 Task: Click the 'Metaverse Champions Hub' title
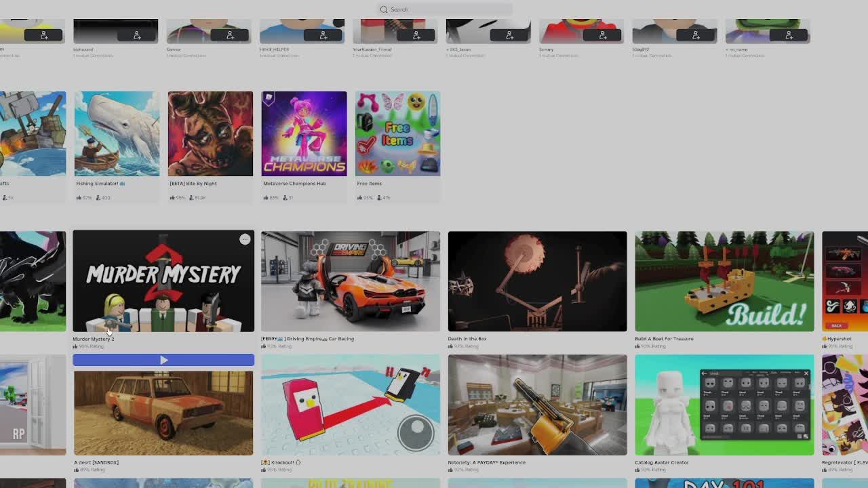(x=294, y=184)
